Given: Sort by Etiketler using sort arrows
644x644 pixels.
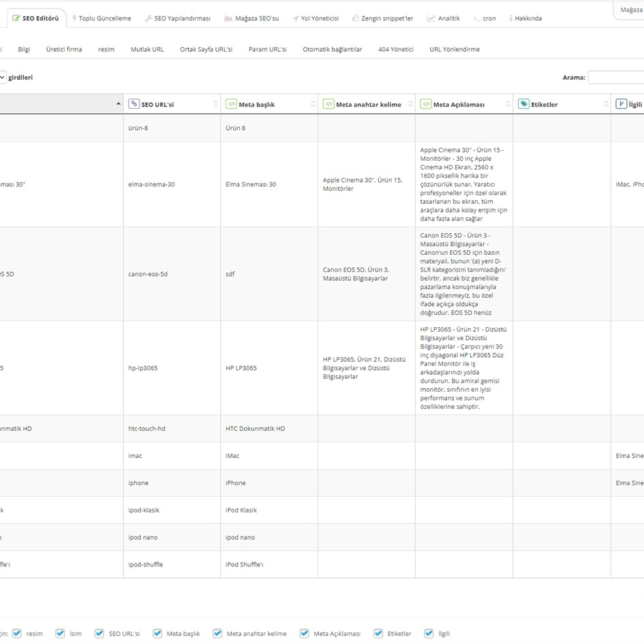Looking at the screenshot, I should click(x=606, y=104).
